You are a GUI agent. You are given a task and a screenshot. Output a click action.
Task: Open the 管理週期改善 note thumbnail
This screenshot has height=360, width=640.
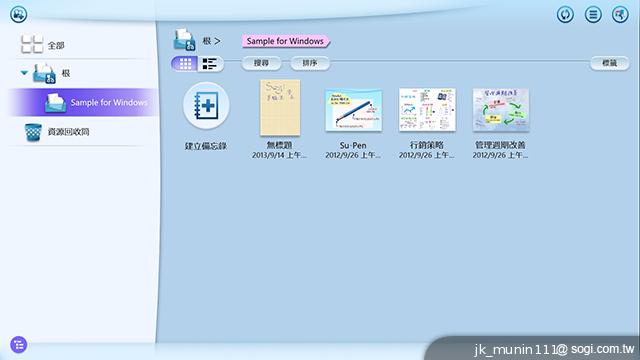coord(501,110)
